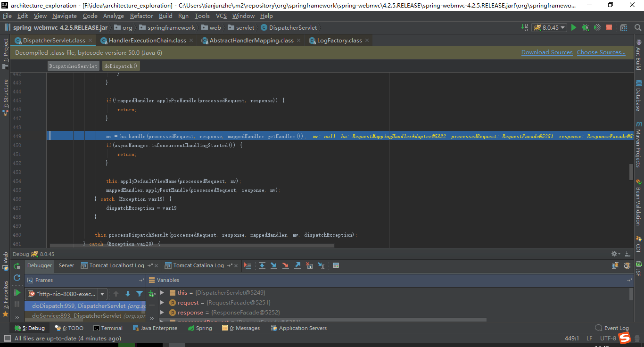Resume the program in the Debugger

[x=17, y=292]
